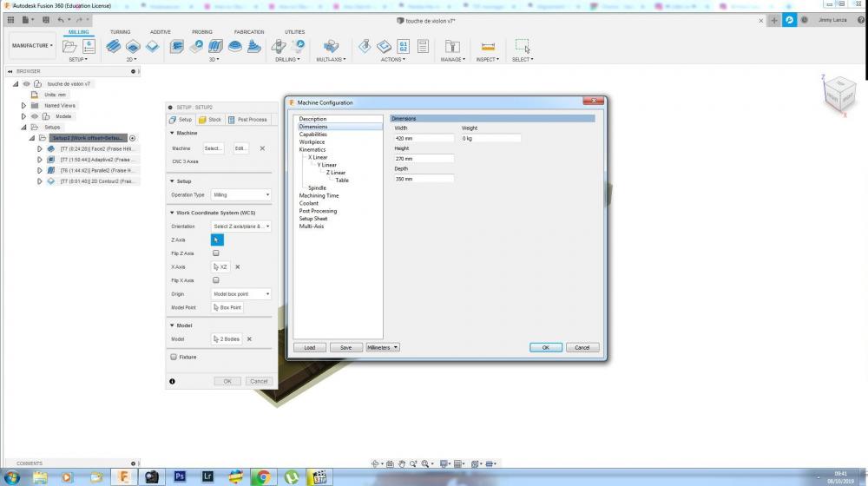Open the Stock tab in Setup panel

tap(210, 120)
